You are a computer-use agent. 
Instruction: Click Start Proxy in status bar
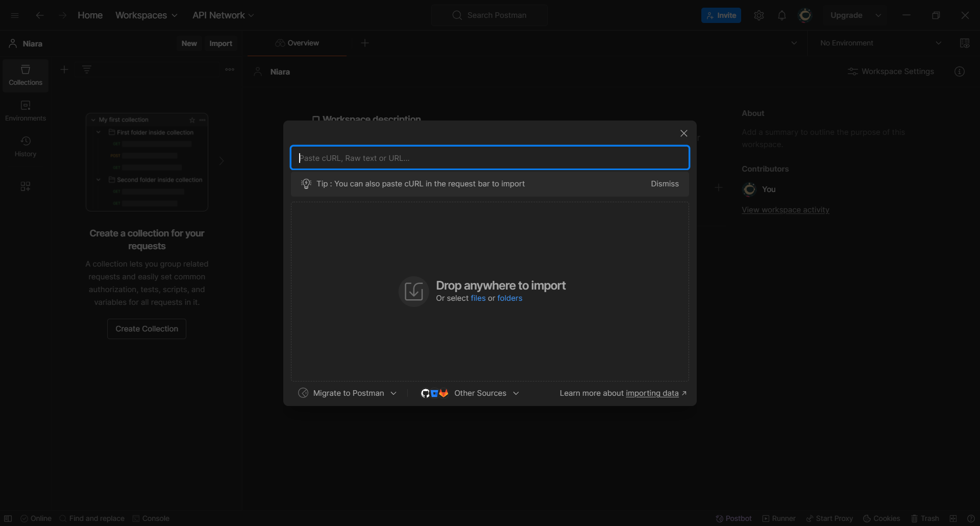point(829,518)
